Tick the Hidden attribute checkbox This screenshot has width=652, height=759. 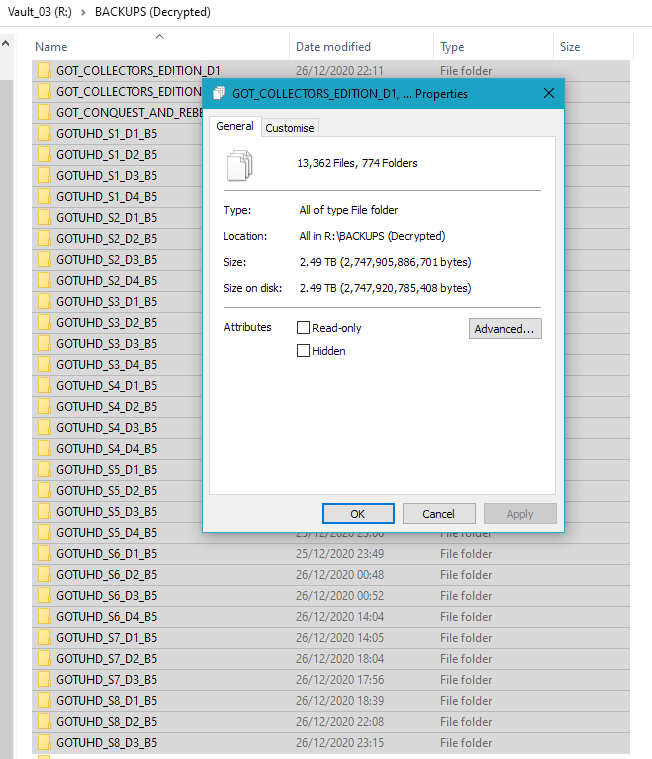303,350
